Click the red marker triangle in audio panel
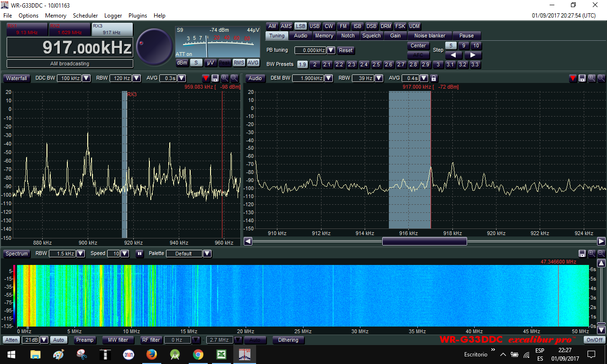 pyautogui.click(x=572, y=78)
